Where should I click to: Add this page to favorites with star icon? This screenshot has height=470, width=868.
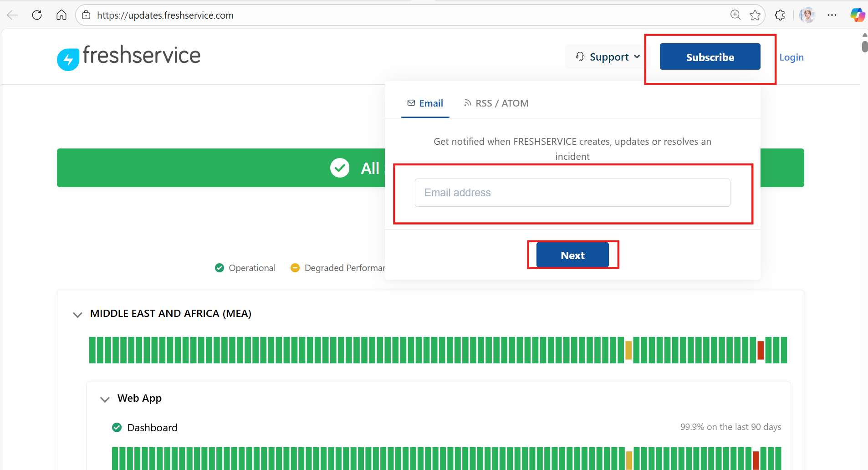[x=755, y=15]
